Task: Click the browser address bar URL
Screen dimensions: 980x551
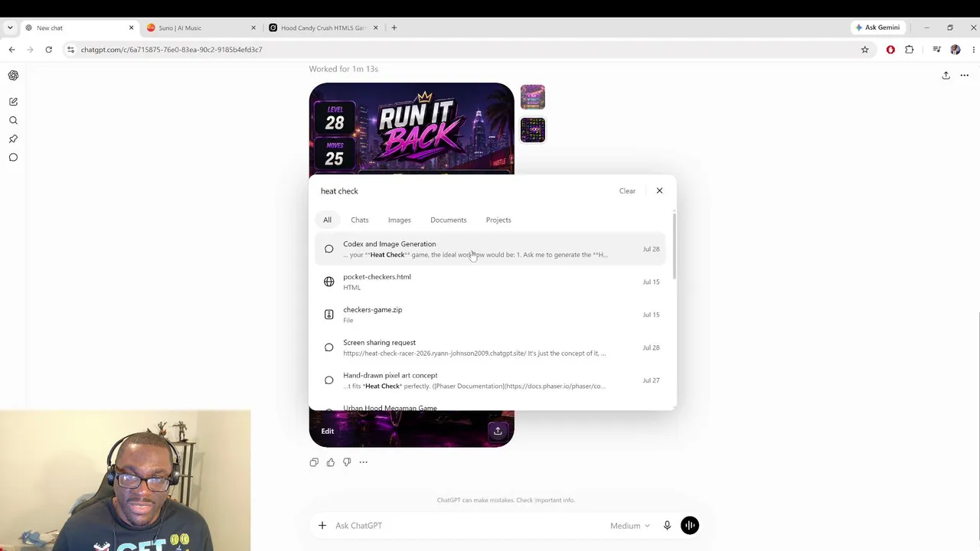Action: (171, 50)
